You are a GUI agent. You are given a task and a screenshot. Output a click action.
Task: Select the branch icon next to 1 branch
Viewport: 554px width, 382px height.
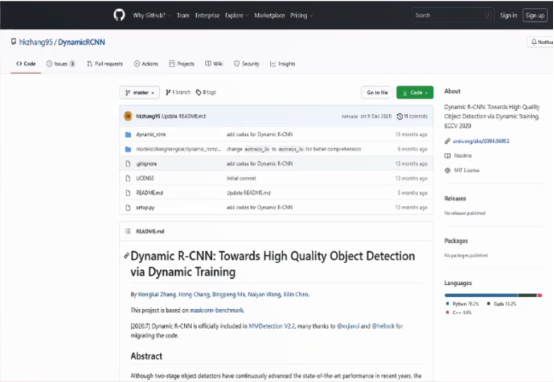click(x=168, y=92)
